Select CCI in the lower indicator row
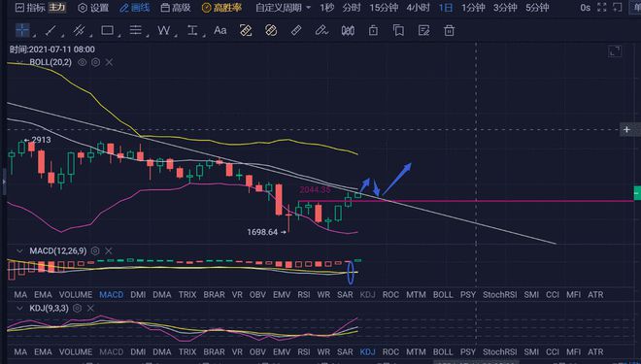641x364 pixels. point(553,351)
